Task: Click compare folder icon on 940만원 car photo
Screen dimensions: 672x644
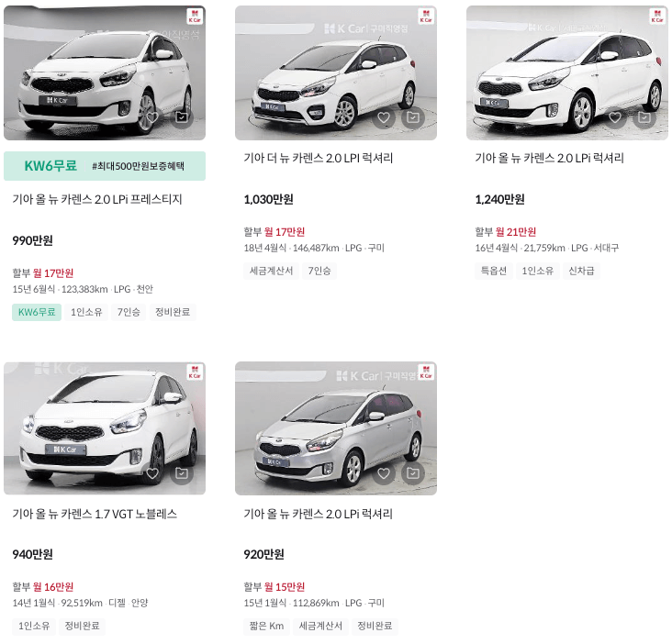Action: tap(182, 472)
